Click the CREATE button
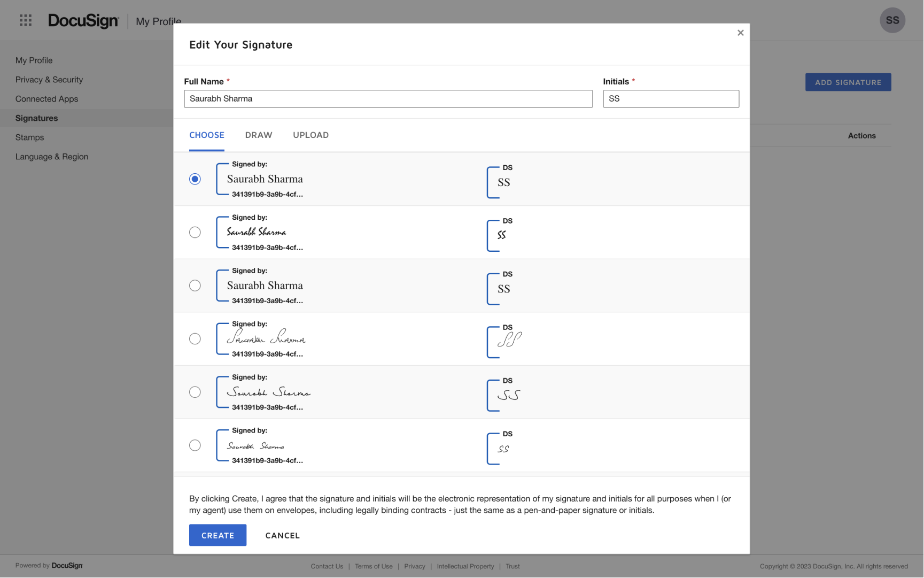This screenshot has height=578, width=924. click(218, 535)
